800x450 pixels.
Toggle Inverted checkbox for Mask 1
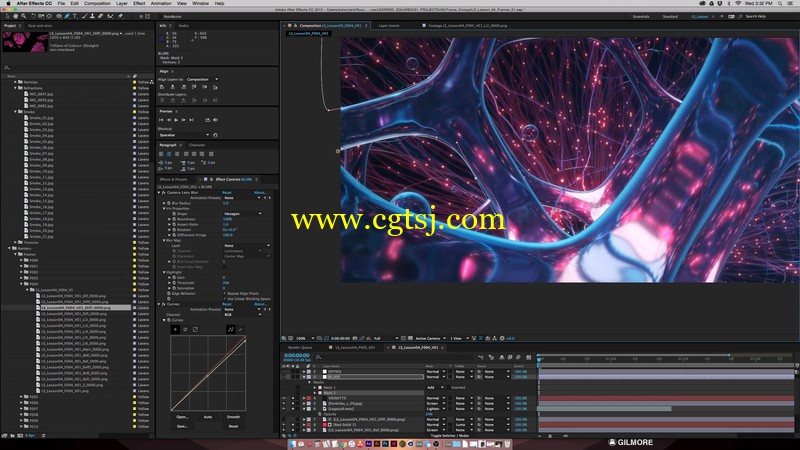[449, 387]
